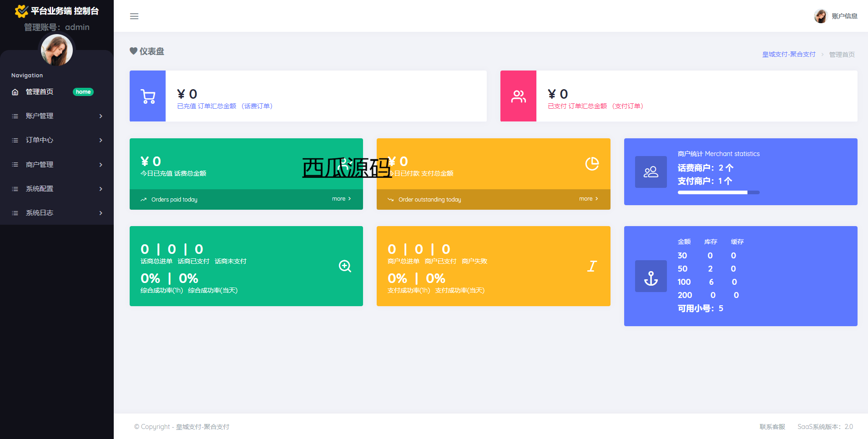
Task: Click the admin profile photo in sidebar
Action: (x=57, y=50)
